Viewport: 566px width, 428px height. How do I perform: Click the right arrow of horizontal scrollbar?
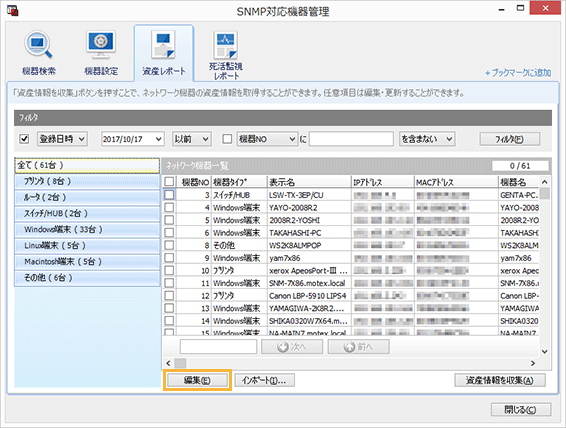point(533,363)
